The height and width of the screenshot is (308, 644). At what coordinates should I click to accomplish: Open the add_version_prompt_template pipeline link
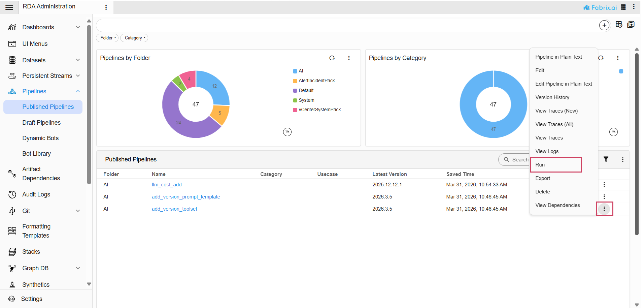point(186,197)
